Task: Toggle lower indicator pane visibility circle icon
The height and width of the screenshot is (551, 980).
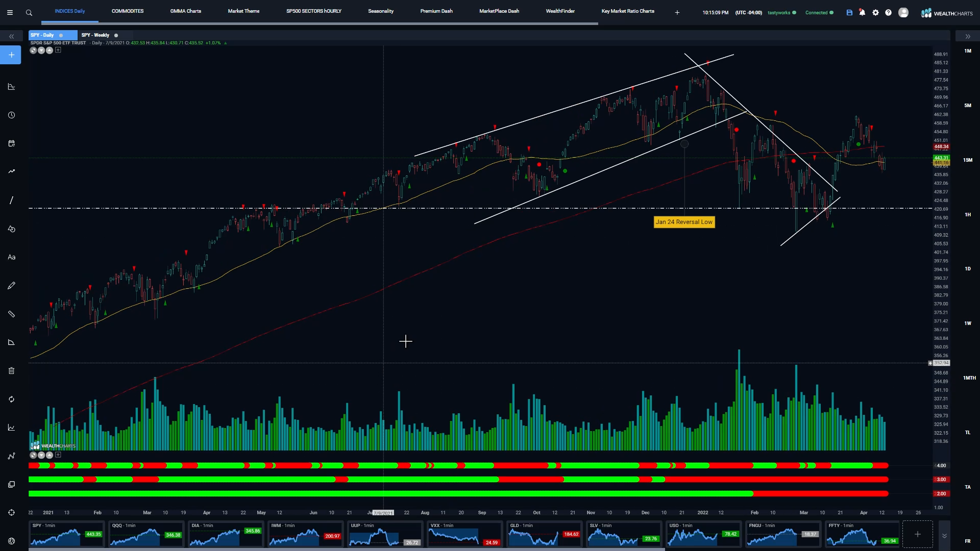Action: pos(33,455)
